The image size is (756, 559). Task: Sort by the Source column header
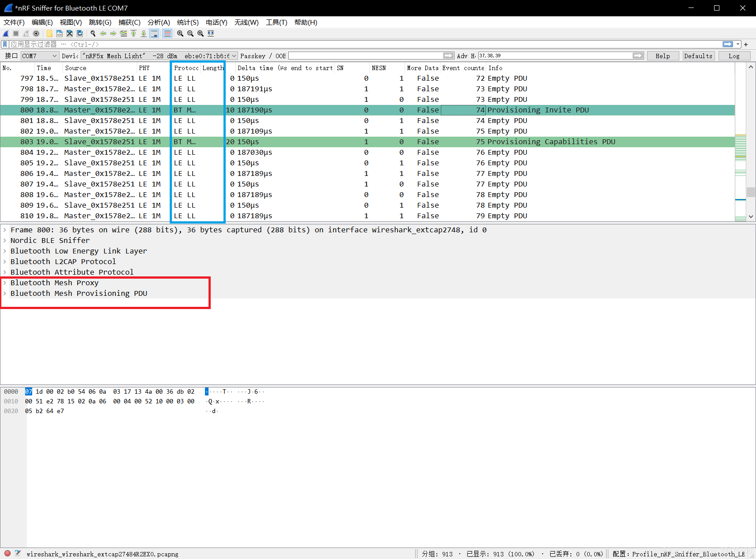pos(99,68)
